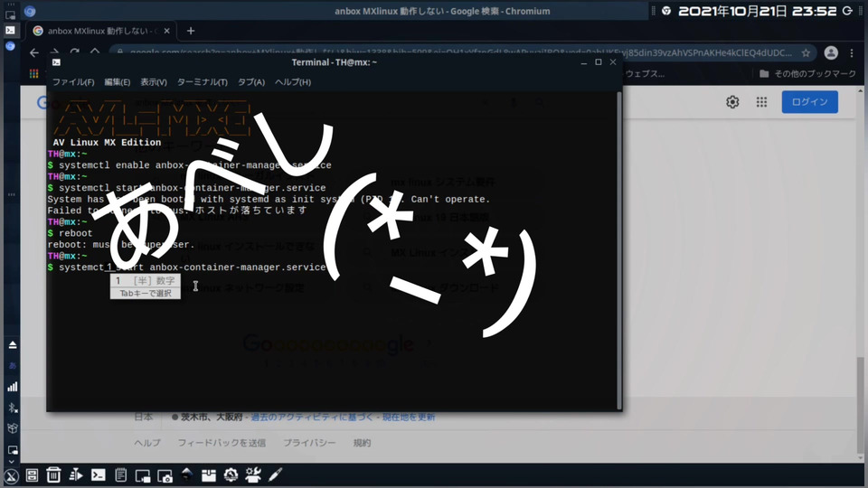Open settings gear-and-box icon in panel
This screenshot has width=868, height=488.
(253, 475)
